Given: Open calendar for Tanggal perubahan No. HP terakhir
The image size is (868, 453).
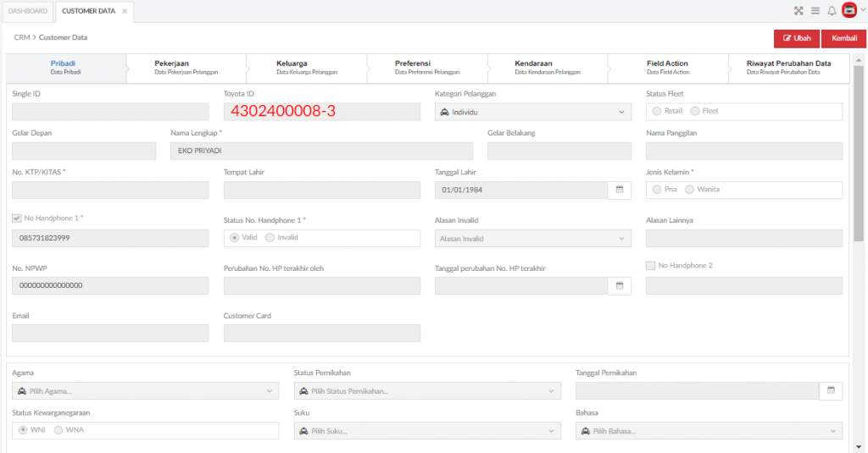Looking at the screenshot, I should [620, 286].
